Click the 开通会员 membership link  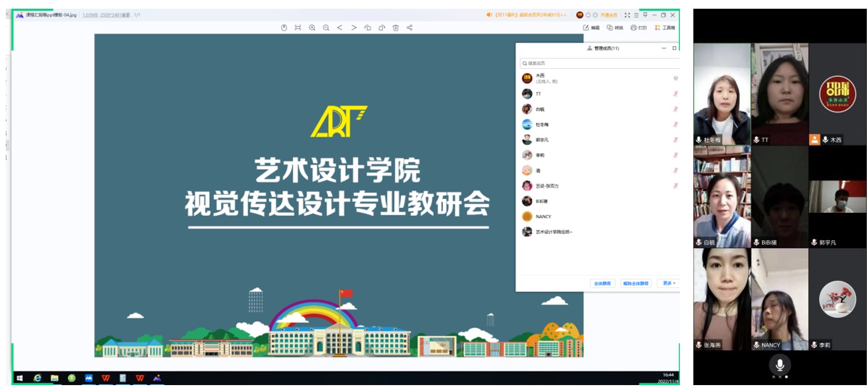[609, 15]
